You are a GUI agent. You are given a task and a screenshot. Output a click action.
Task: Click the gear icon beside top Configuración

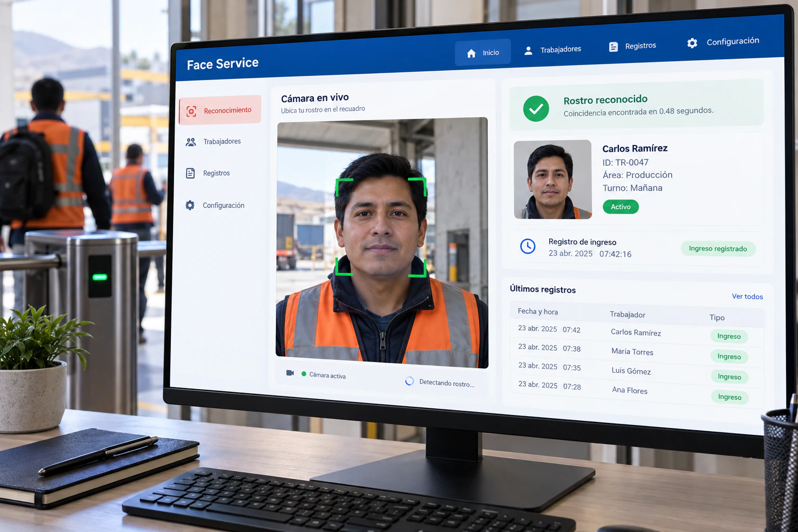coord(692,43)
